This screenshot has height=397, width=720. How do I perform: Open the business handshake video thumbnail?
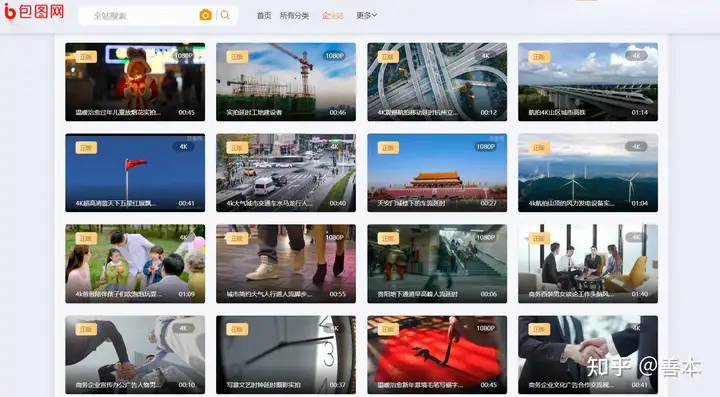coord(588,355)
